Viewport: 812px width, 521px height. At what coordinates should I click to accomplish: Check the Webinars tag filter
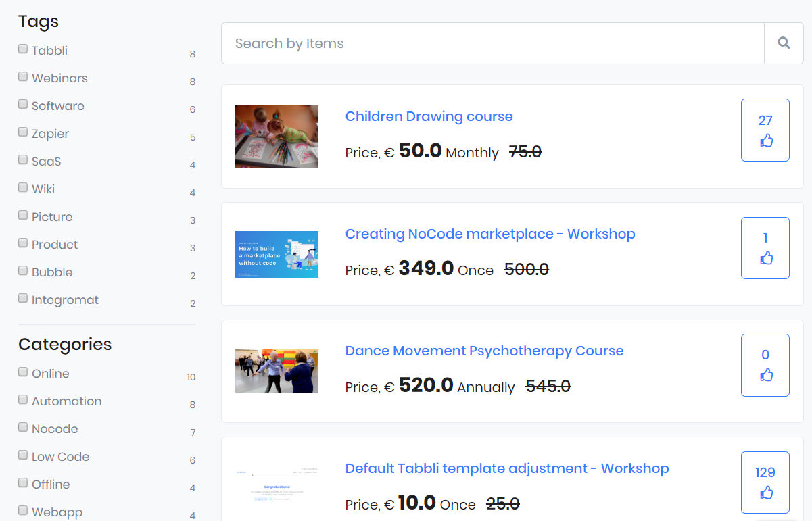[x=23, y=77]
